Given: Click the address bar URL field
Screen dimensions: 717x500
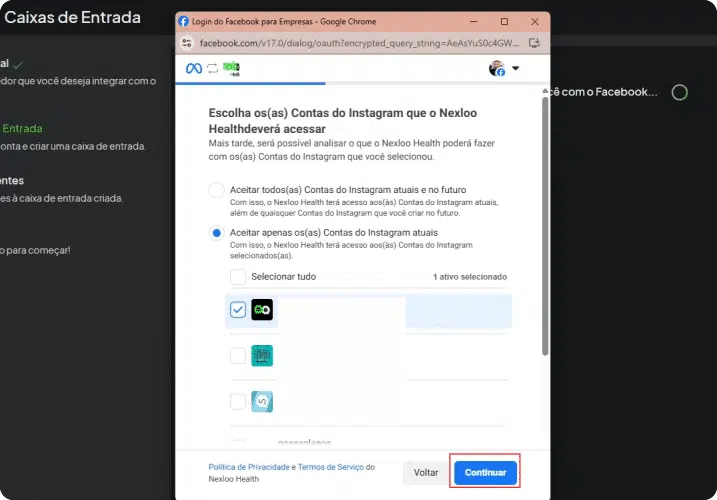Looking at the screenshot, I should pyautogui.click(x=359, y=43).
